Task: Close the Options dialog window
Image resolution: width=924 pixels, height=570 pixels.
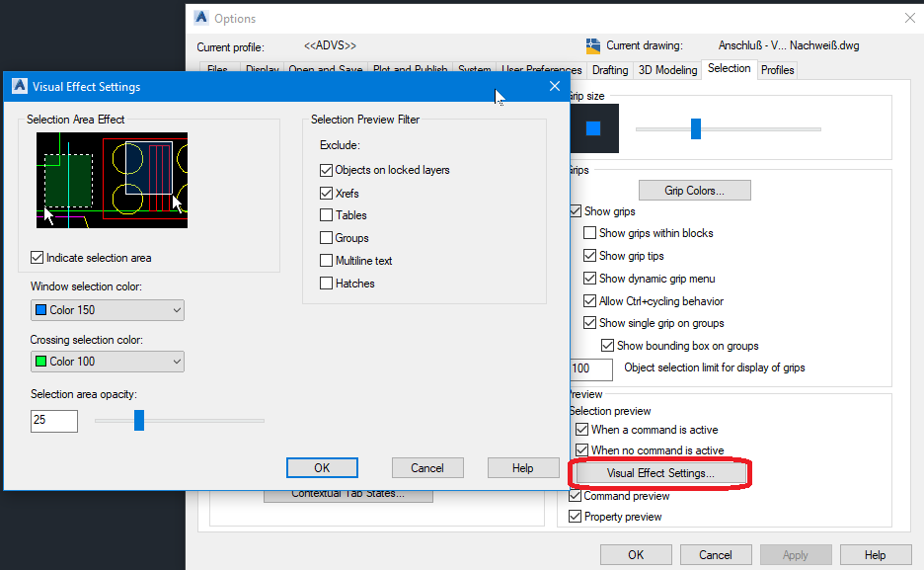Action: click(910, 18)
